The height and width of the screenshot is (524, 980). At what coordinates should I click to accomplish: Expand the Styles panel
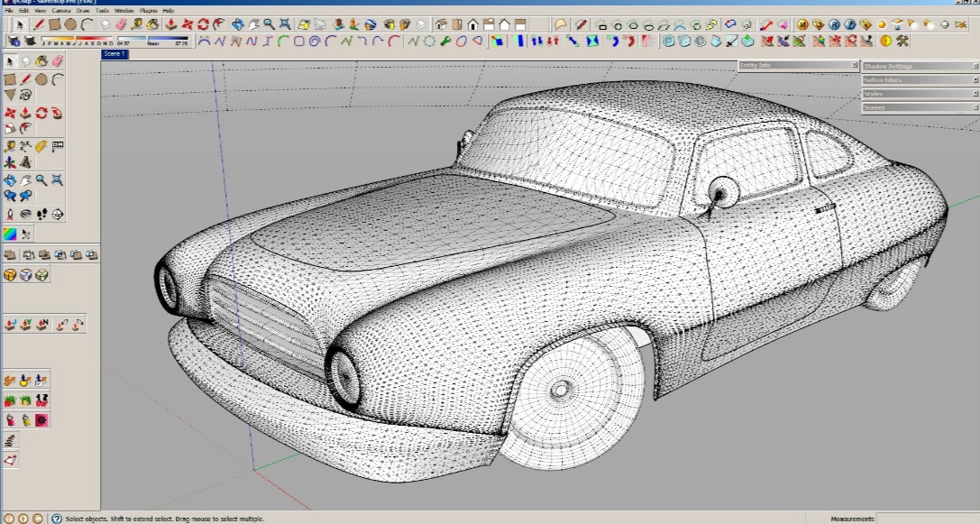pyautogui.click(x=920, y=93)
